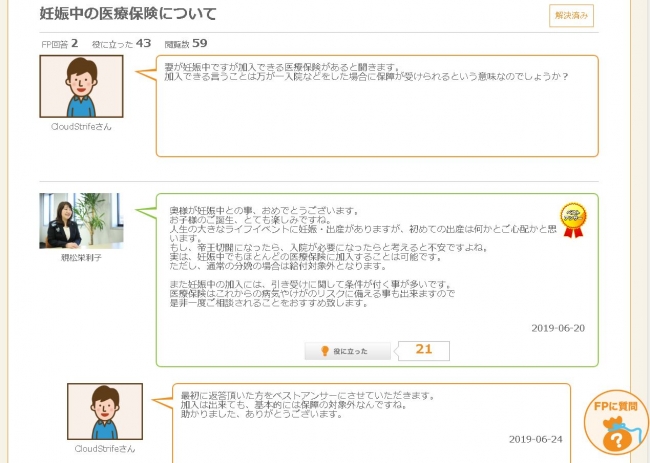Click the helpful count 21 box
The height and width of the screenshot is (463, 650).
(424, 351)
